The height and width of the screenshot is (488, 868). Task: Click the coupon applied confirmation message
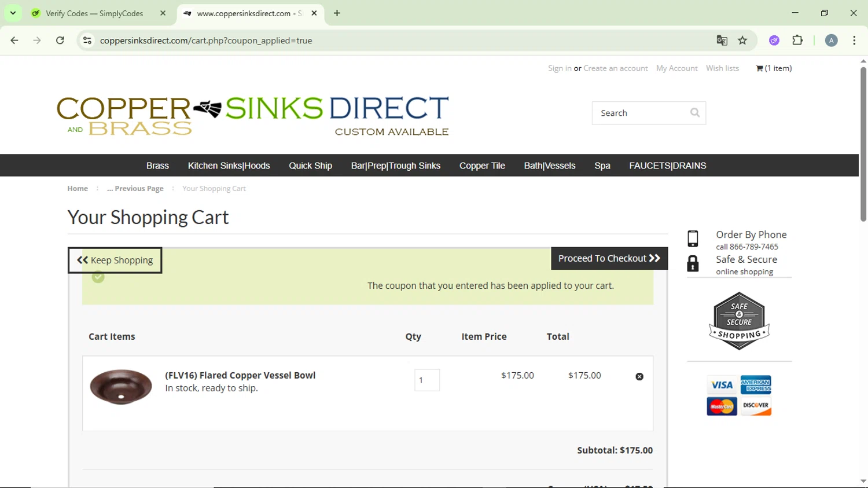coord(491,286)
